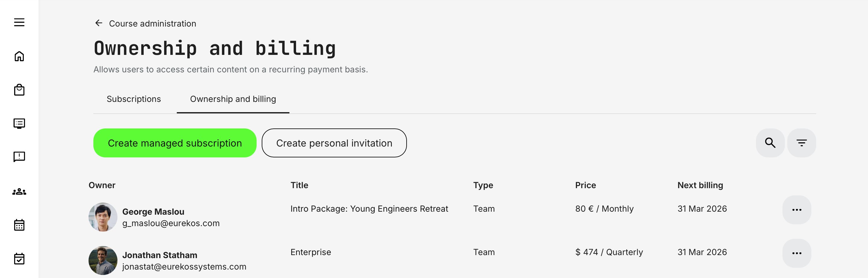Viewport: 868px width, 278px height.
Task: Click Jonathan Statham's email address
Action: pos(184,266)
